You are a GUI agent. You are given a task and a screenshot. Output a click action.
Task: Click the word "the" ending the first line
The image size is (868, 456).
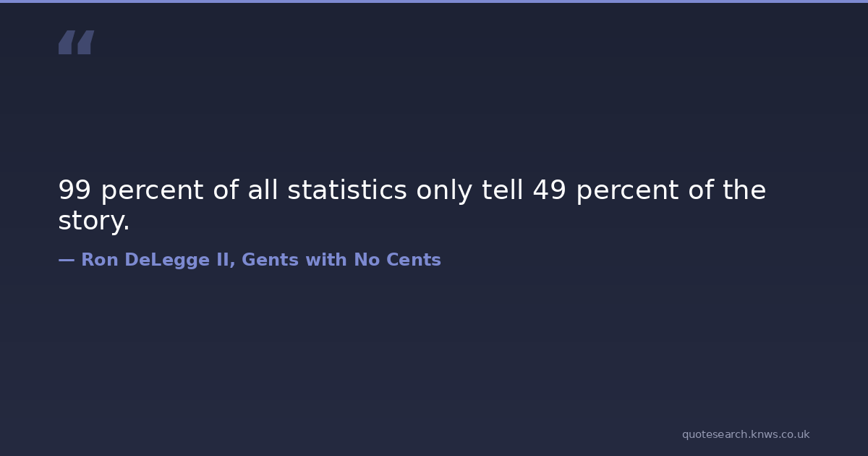click(x=744, y=190)
